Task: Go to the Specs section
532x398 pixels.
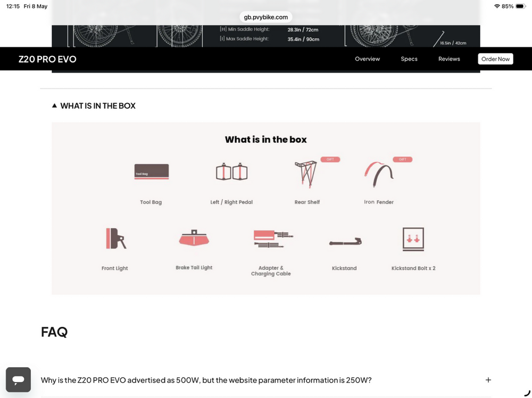Action: tap(409, 58)
